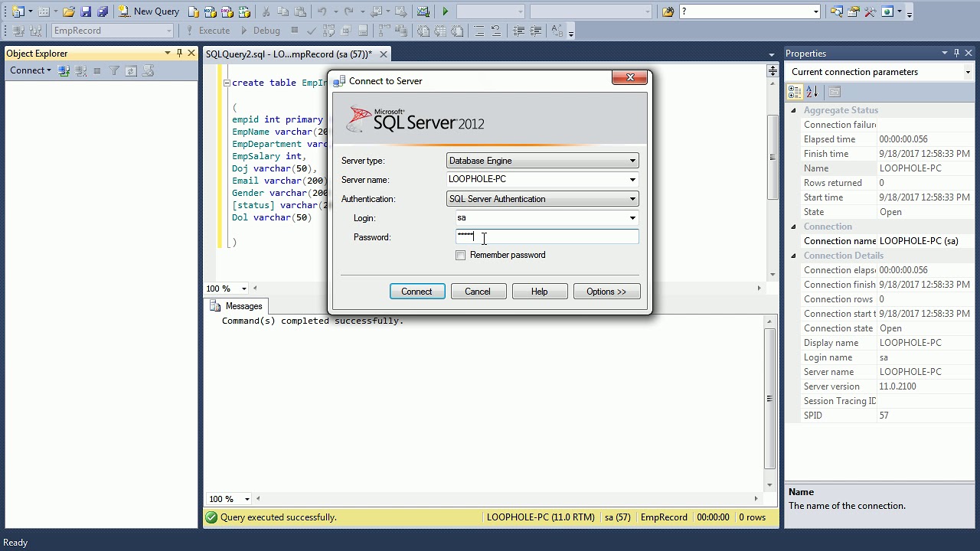Image resolution: width=980 pixels, height=551 pixels.
Task: Click the Cut scissors icon
Action: click(266, 11)
